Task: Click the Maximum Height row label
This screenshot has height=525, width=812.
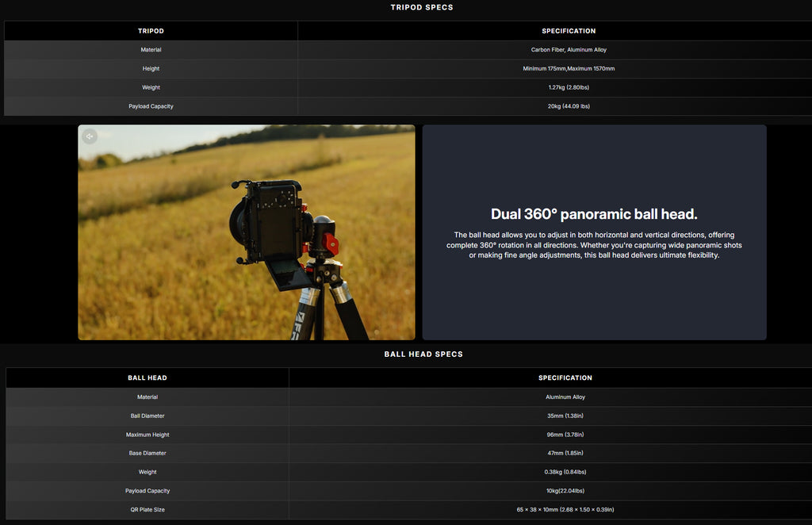Action: tap(147, 435)
